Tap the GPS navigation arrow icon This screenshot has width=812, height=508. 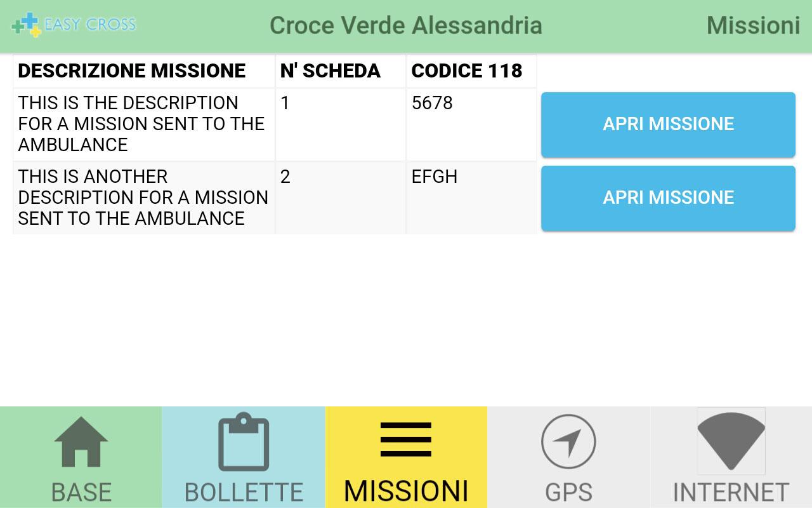point(568,442)
